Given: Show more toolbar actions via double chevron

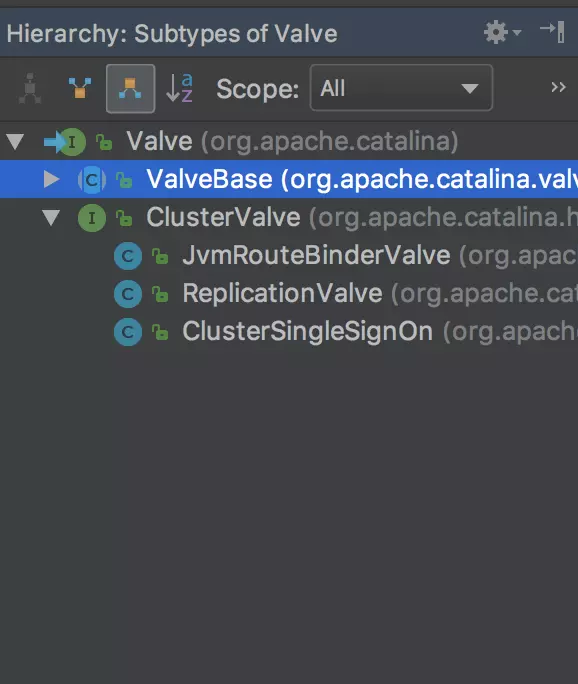Looking at the screenshot, I should coord(558,87).
